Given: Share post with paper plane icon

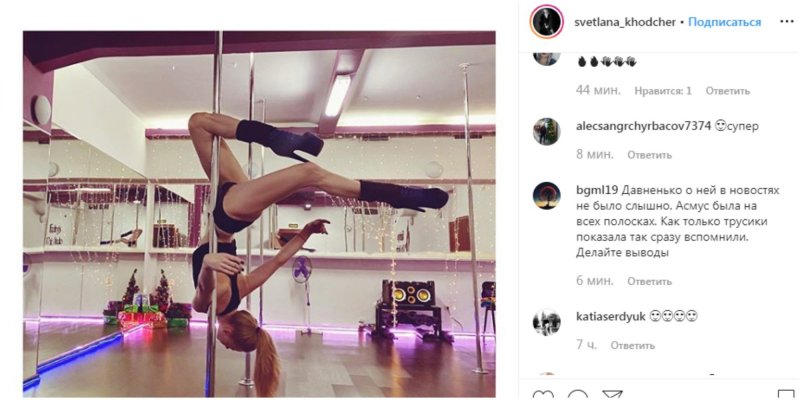Looking at the screenshot, I should coord(612,395).
